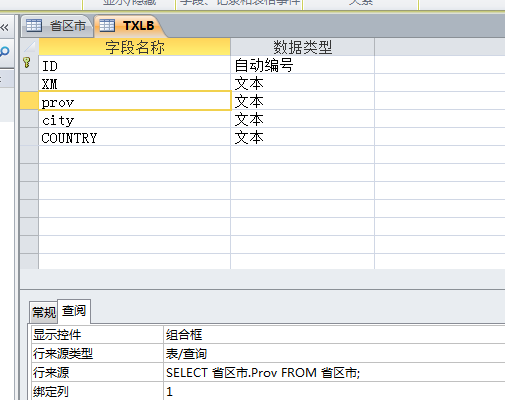Click the primary key icon beside ID
505x400 pixels.
(27, 63)
